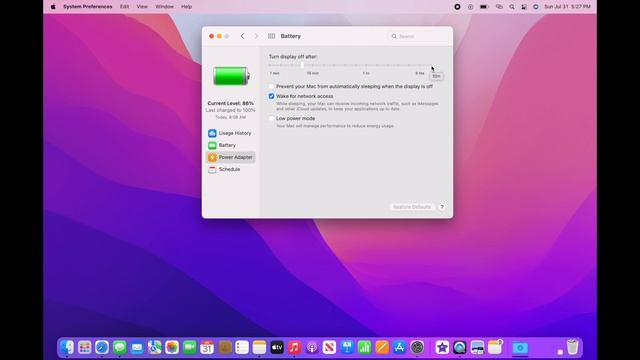Select Power Adapter in the sidebar

(x=231, y=157)
